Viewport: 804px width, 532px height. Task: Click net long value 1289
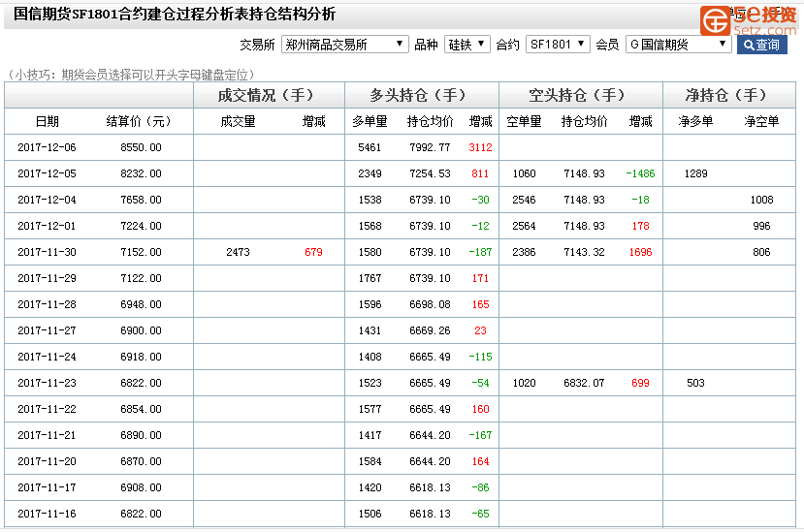(695, 173)
